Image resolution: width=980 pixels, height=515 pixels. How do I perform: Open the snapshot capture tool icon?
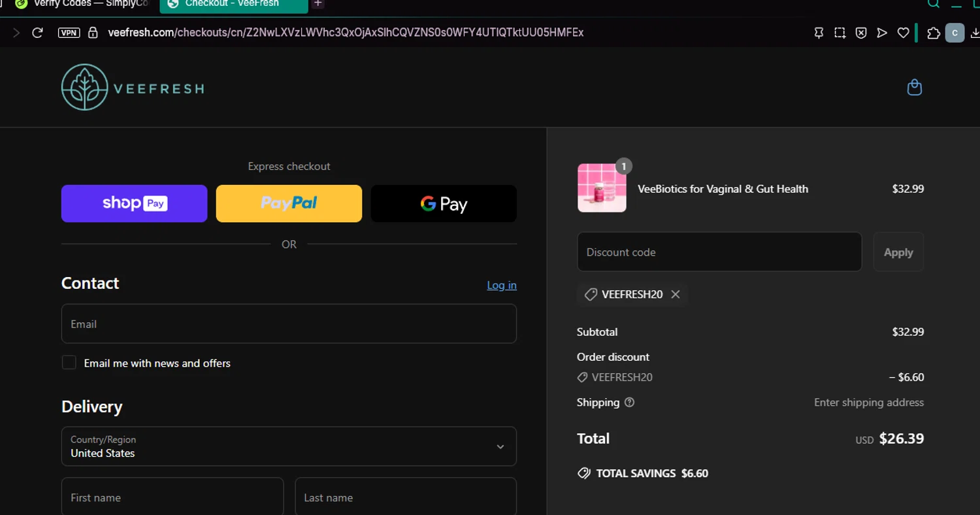tap(840, 33)
